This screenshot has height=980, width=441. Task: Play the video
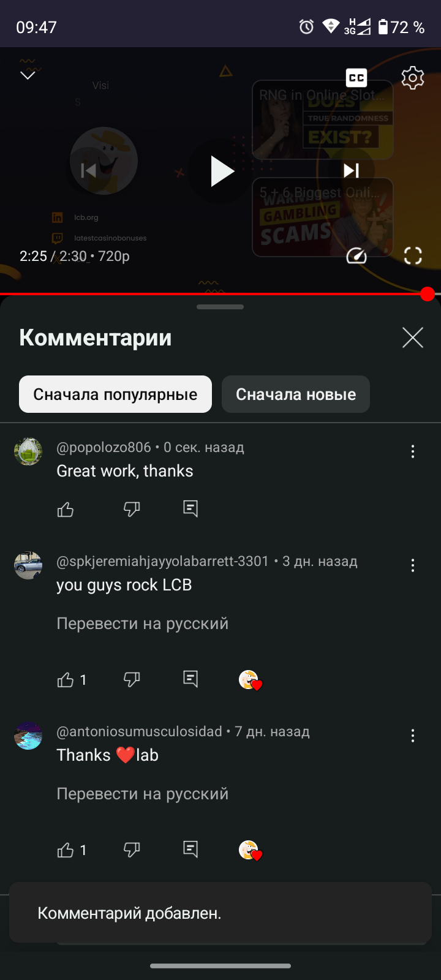[221, 171]
